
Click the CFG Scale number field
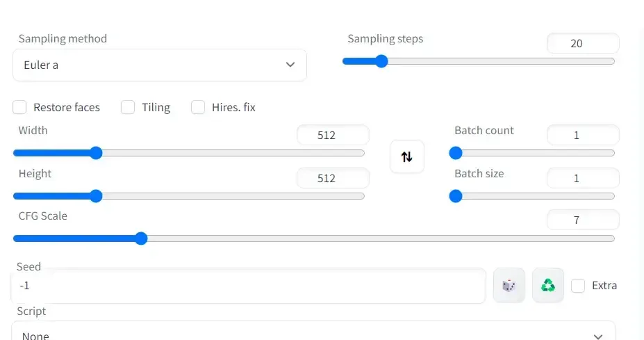point(582,221)
